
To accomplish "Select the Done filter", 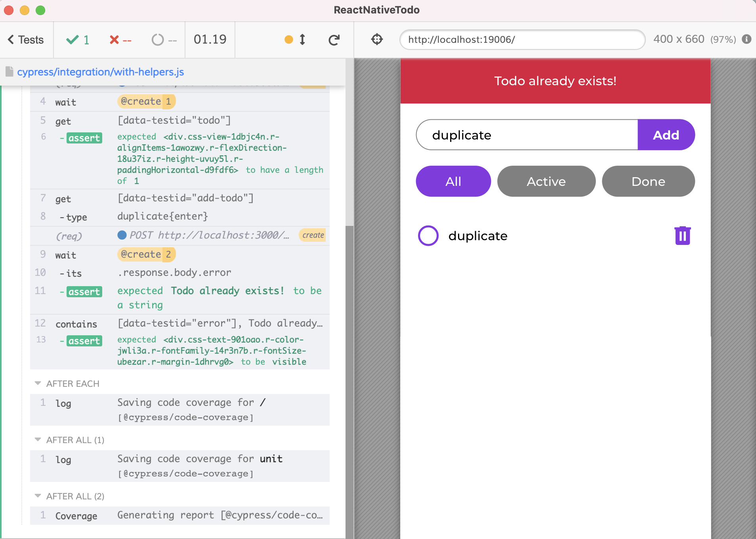I will tap(648, 181).
